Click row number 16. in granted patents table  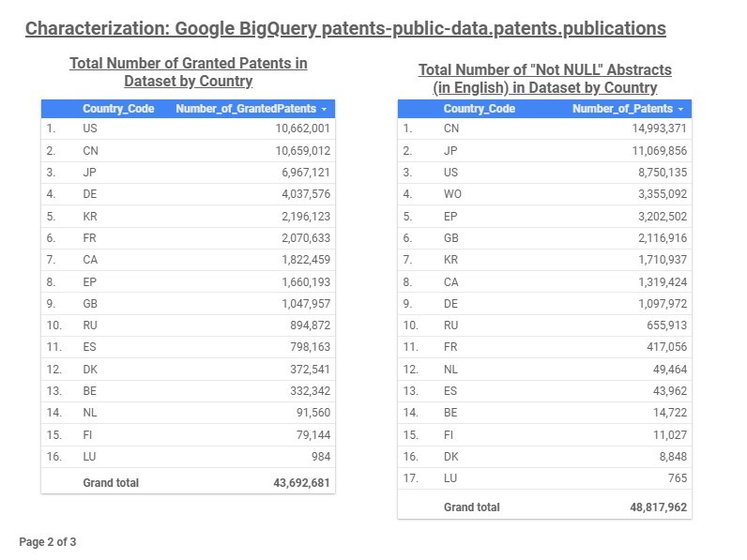coord(53,457)
